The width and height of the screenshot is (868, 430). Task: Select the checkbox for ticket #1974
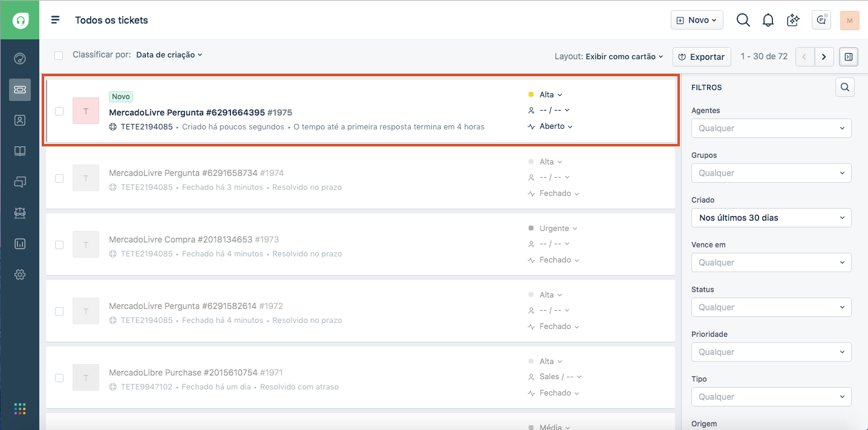[x=59, y=178]
